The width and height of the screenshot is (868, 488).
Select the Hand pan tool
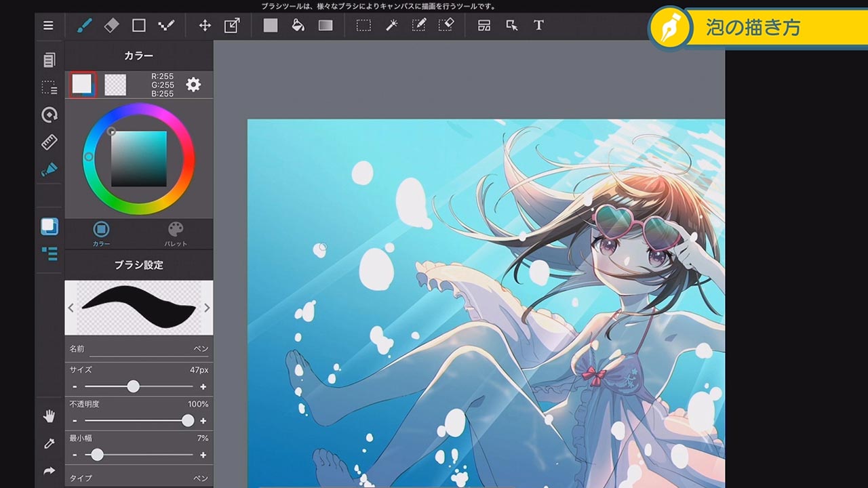[50, 416]
